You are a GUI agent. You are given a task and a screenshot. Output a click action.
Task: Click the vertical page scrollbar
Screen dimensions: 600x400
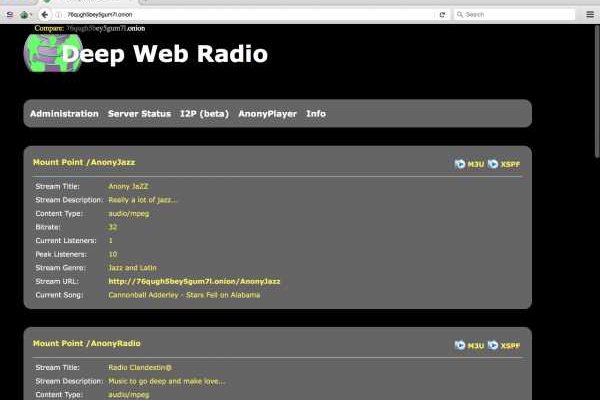click(596, 90)
